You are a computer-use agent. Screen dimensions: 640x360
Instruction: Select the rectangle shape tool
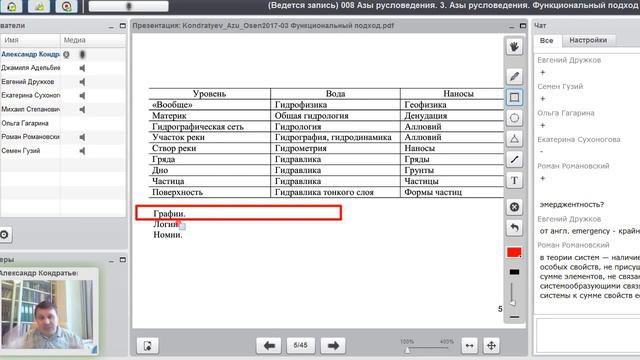(514, 97)
